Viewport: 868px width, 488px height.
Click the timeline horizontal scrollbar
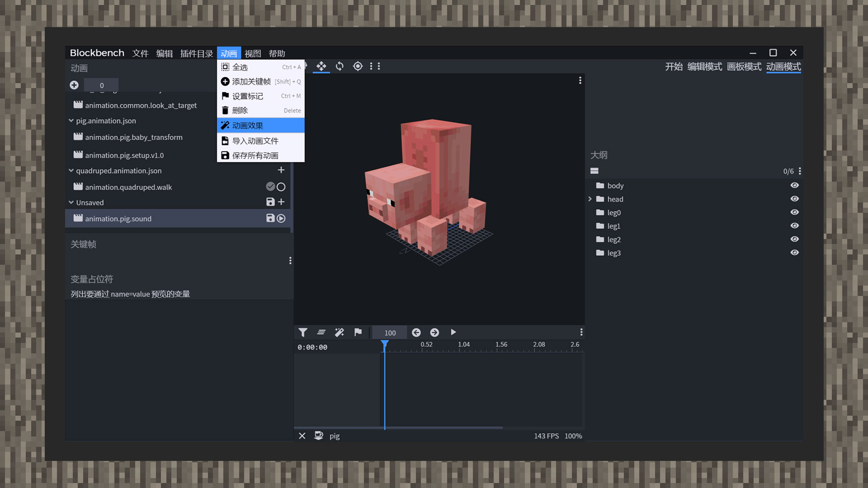tap(398, 427)
